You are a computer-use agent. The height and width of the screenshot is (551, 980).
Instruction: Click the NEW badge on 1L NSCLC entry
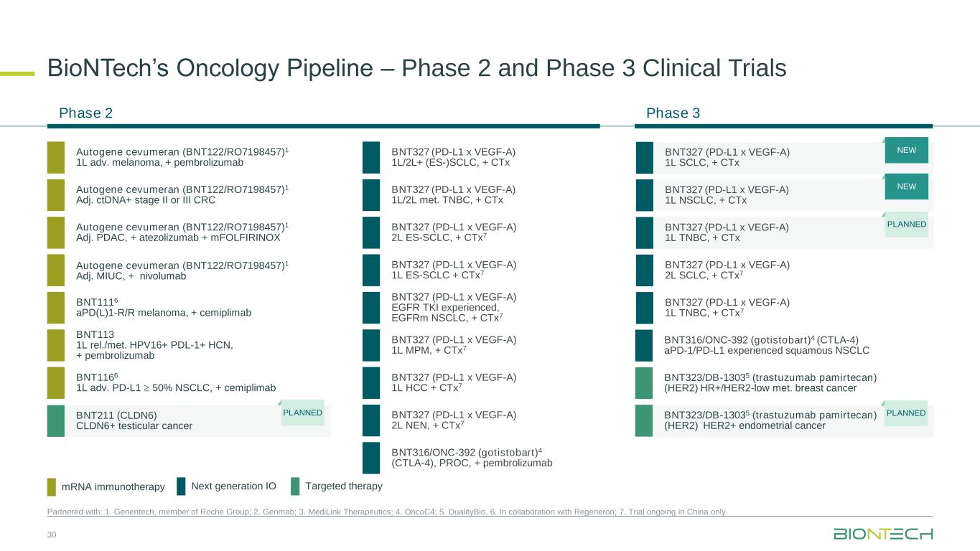click(x=906, y=187)
